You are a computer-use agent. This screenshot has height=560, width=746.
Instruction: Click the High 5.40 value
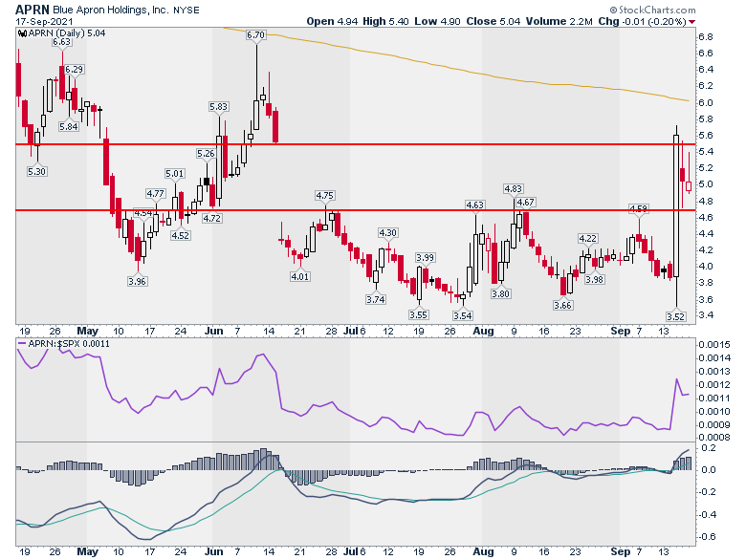385,21
